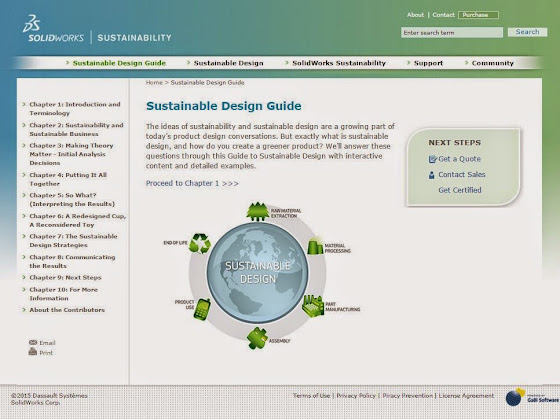
Task: Click the search term input field
Action: point(452,33)
